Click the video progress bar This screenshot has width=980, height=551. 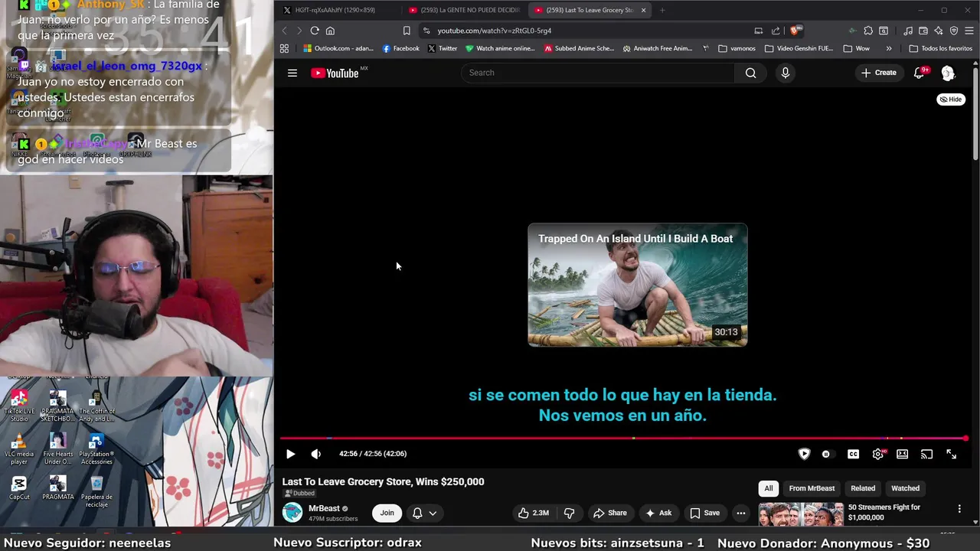(x=623, y=439)
